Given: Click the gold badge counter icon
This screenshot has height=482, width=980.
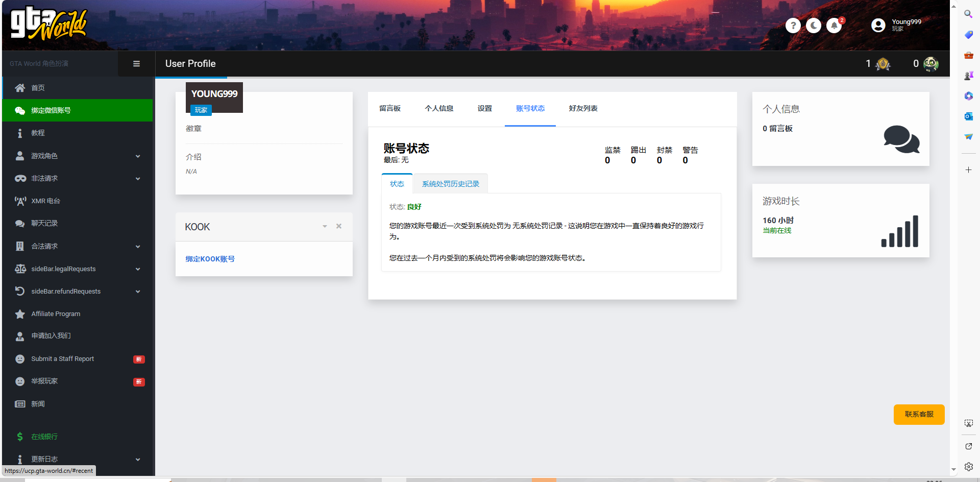Looking at the screenshot, I should 883,64.
